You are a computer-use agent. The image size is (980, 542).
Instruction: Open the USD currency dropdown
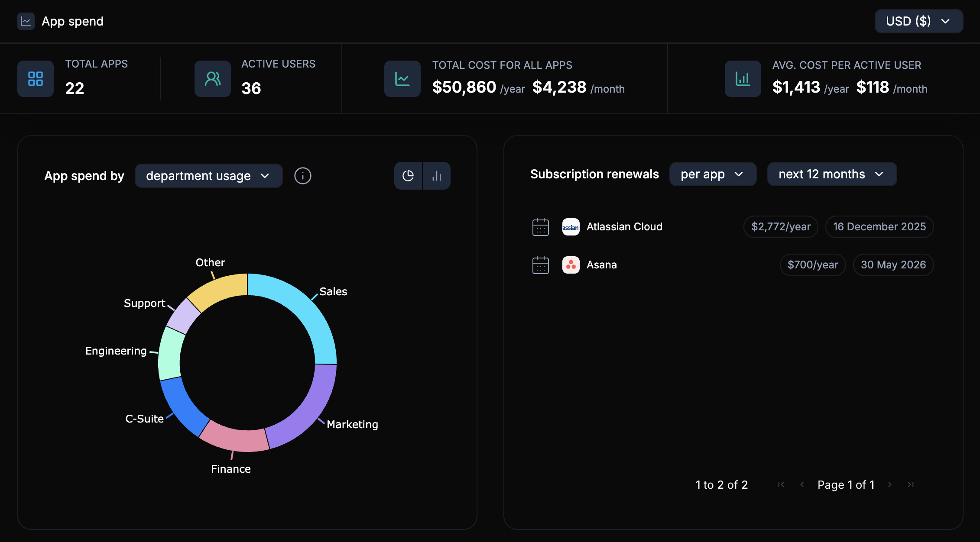pyautogui.click(x=918, y=21)
